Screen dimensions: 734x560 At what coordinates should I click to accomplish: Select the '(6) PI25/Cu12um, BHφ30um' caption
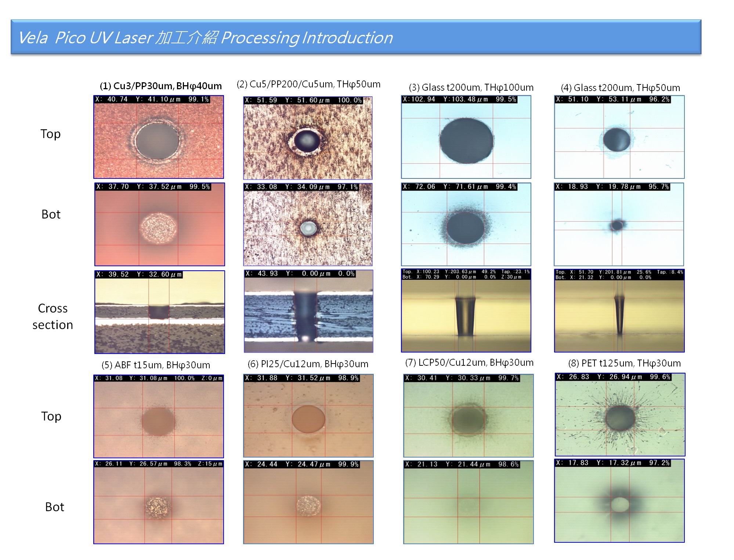[308, 364]
